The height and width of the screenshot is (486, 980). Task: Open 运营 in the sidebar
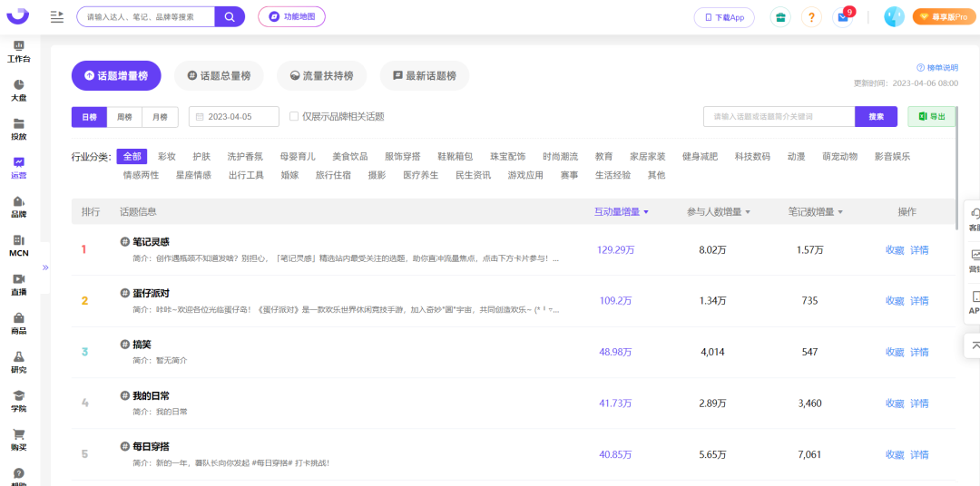click(19, 168)
